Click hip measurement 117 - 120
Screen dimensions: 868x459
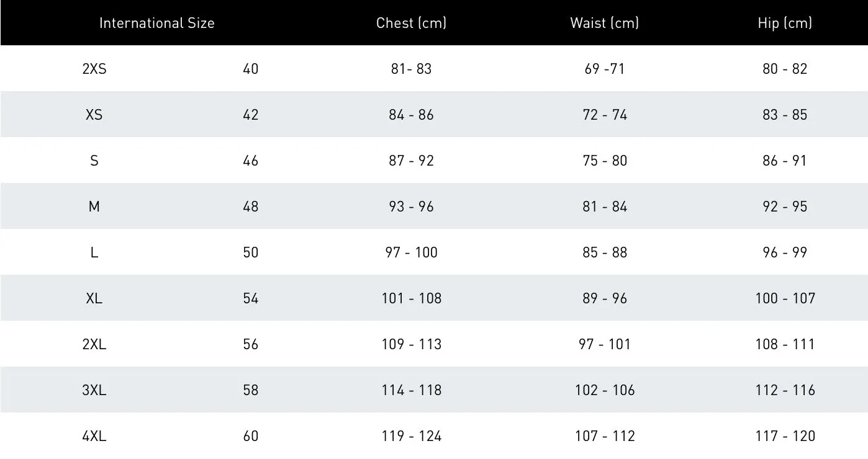[x=785, y=436]
